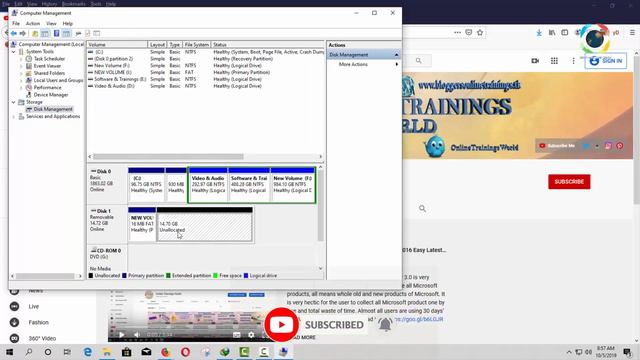Screen dimensions: 640x360
Task: Expand Local Users and Groups node
Action: point(21,80)
